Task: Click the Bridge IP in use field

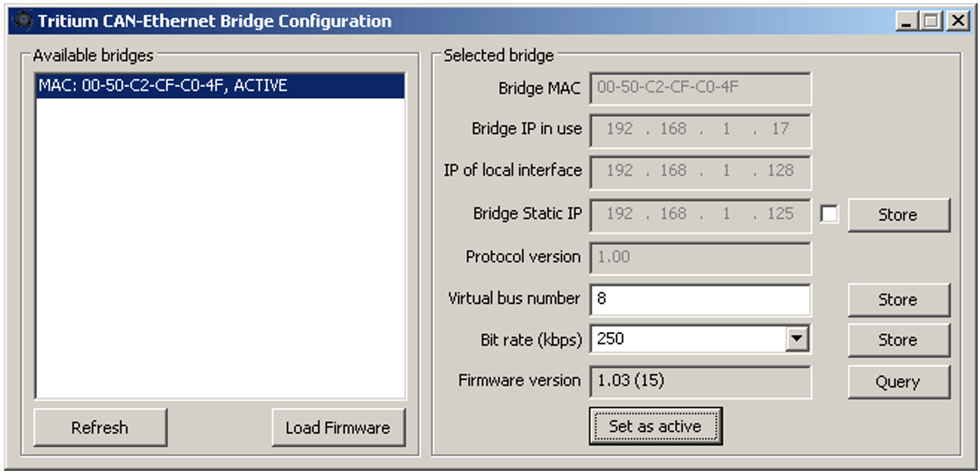Action: click(700, 130)
